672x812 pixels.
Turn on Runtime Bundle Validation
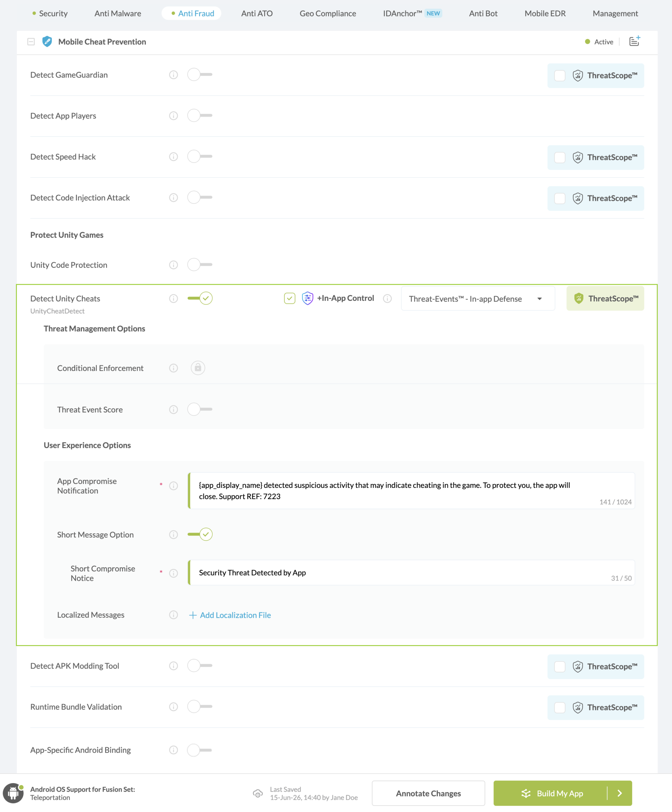pyautogui.click(x=200, y=706)
